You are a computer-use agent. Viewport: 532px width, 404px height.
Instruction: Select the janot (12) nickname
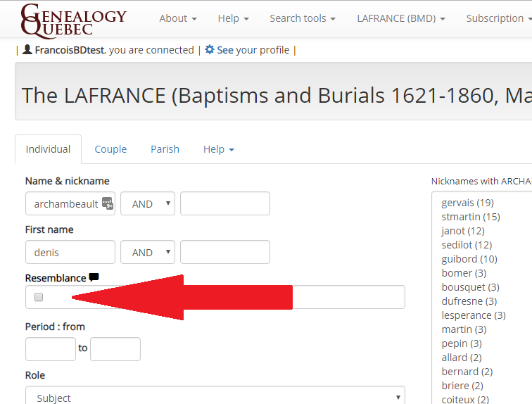click(x=463, y=231)
